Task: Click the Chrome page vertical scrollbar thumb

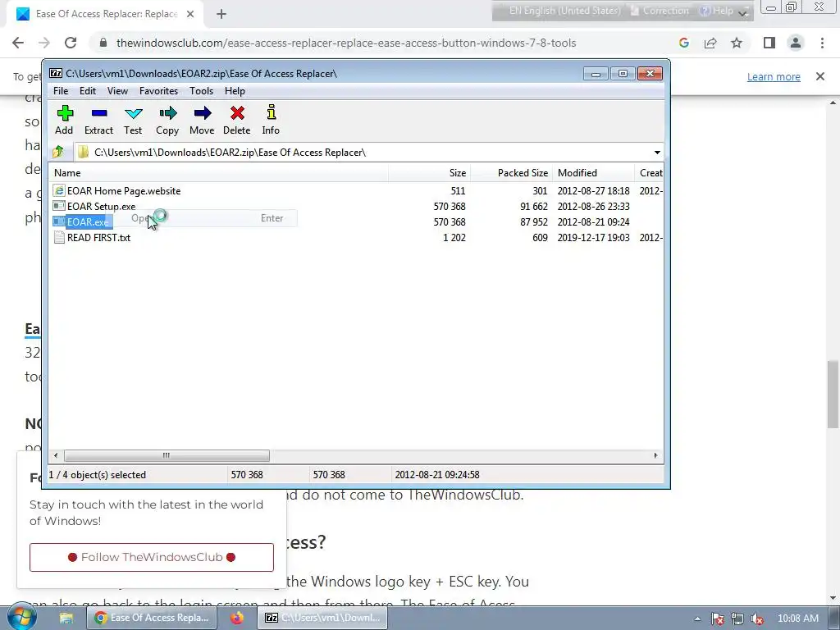Action: click(833, 395)
